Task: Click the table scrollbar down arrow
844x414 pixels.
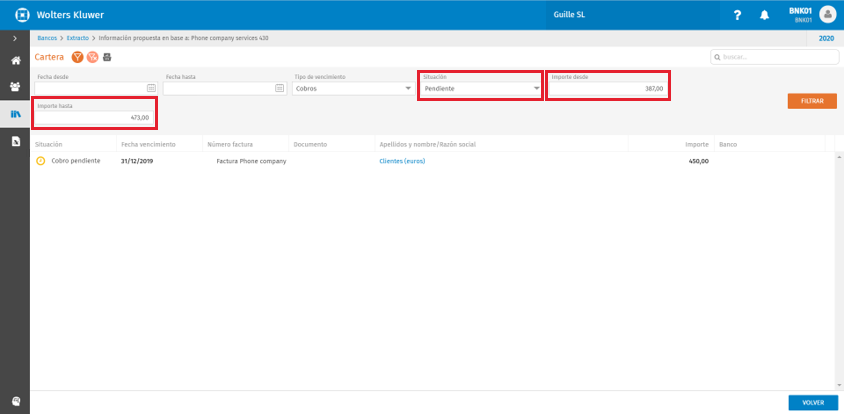Action: 839,385
